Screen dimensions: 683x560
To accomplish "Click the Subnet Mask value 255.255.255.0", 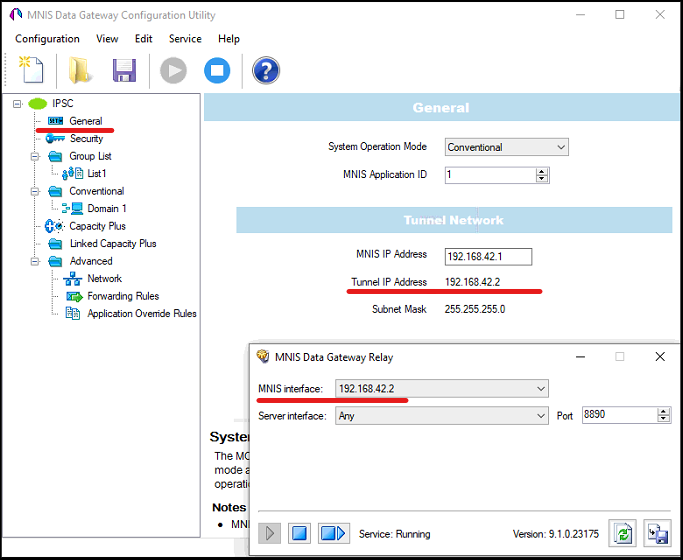I will click(475, 309).
